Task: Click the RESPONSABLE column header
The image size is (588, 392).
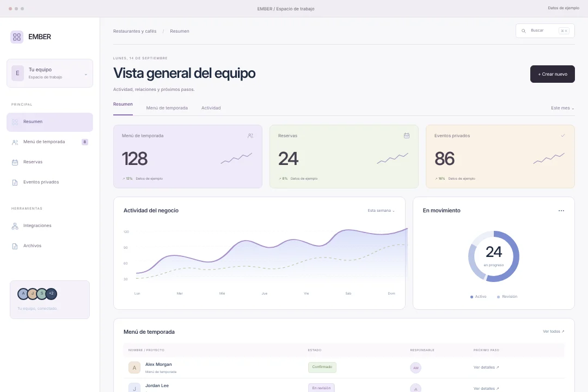Action: pos(422,351)
